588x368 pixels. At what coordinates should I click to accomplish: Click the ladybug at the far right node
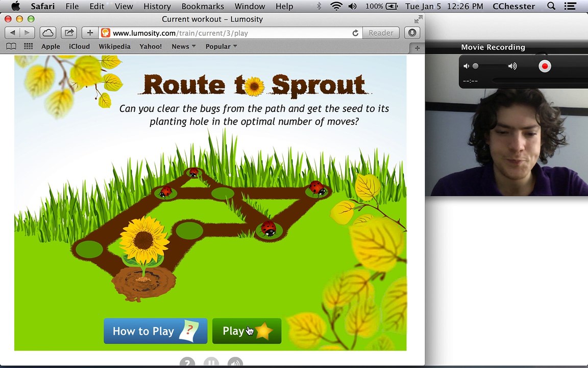pos(317,188)
